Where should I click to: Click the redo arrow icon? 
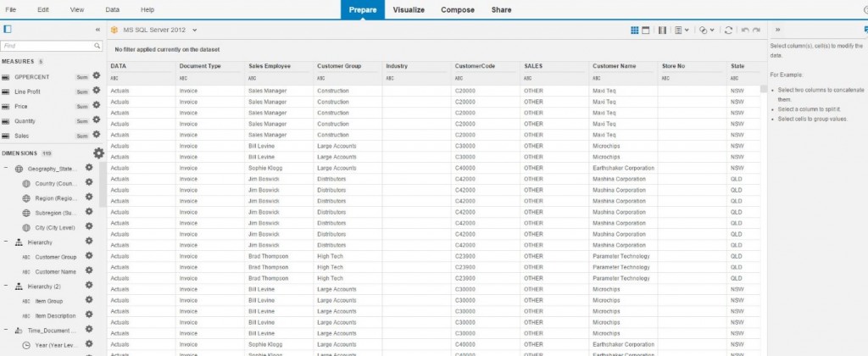pyautogui.click(x=756, y=30)
